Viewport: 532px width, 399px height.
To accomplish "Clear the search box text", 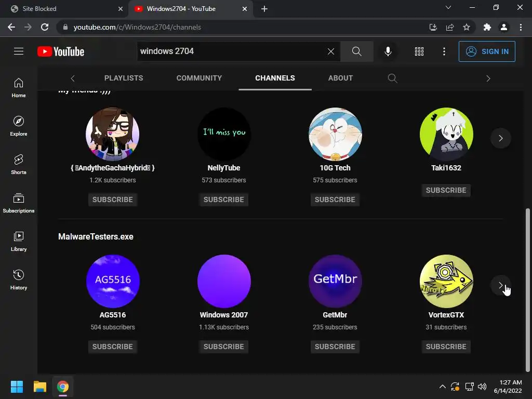I will click(331, 51).
